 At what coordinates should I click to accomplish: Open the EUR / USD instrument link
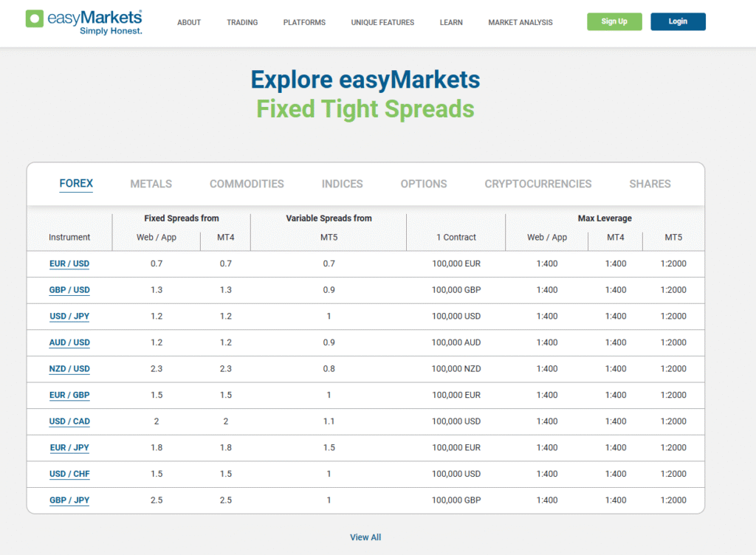coord(69,263)
